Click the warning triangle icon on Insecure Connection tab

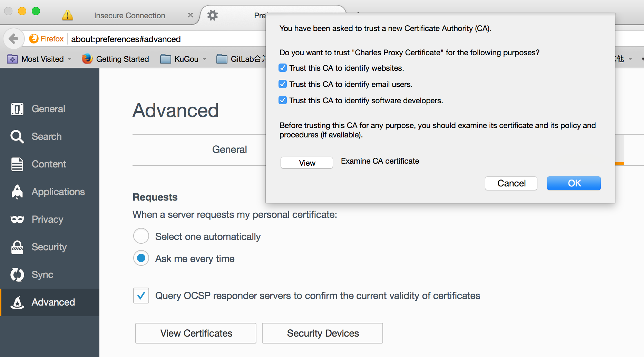[x=68, y=15]
